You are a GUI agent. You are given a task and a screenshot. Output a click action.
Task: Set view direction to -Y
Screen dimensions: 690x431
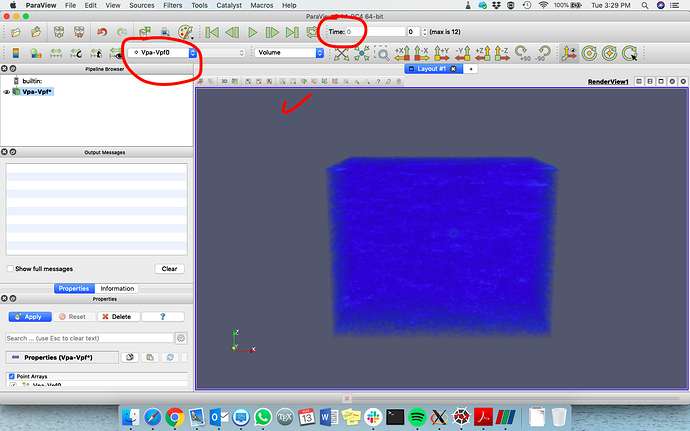[x=462, y=53]
